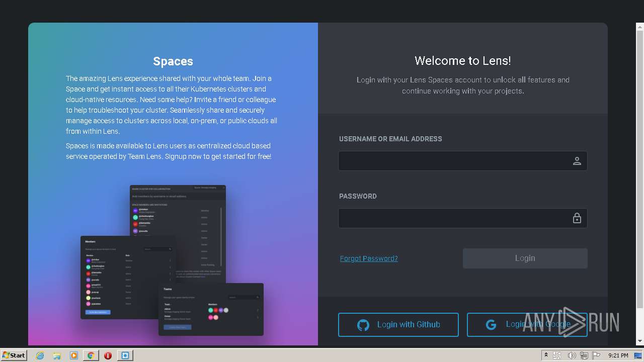The height and width of the screenshot is (362, 644).
Task: Click the username or email address field
Action: coord(462,161)
